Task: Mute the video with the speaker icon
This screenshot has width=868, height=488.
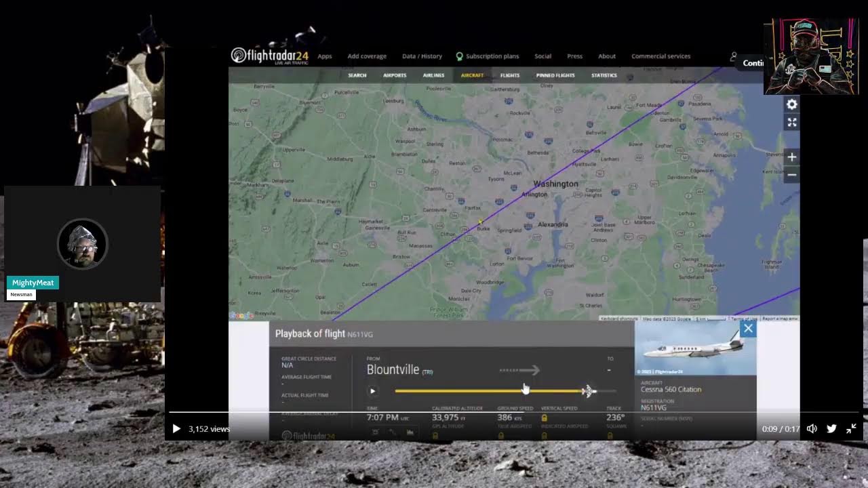Action: 812,428
